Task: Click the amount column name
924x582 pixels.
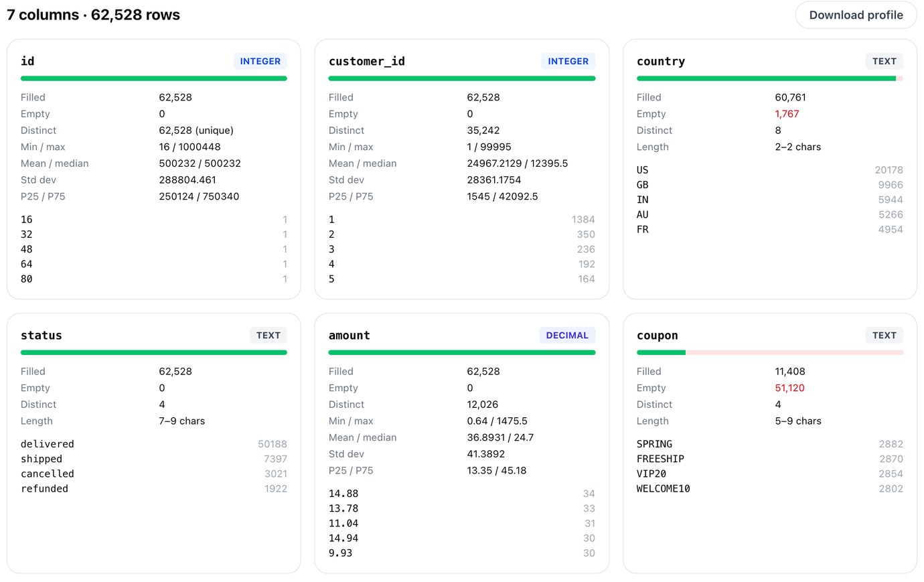Action: coord(350,336)
